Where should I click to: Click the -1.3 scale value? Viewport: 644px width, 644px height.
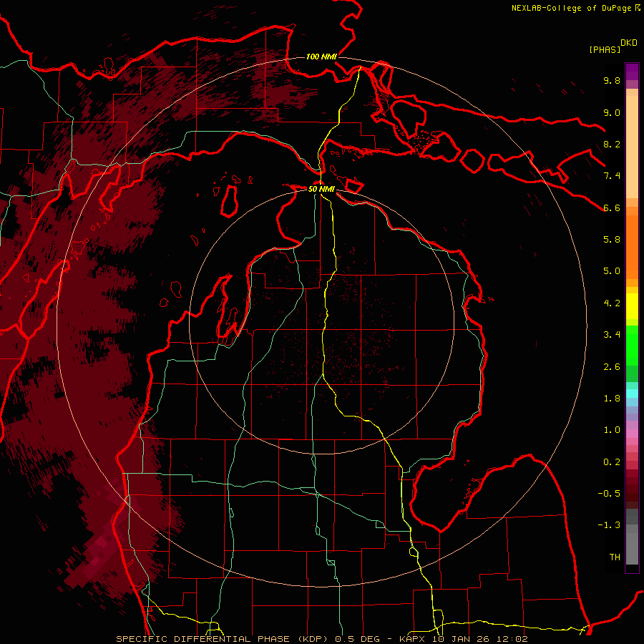609,525
